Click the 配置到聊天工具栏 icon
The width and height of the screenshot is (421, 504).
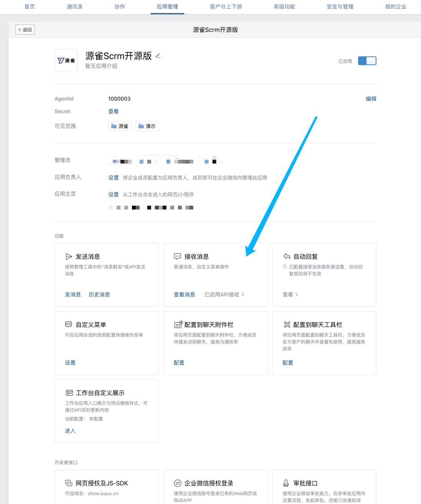tap(287, 324)
